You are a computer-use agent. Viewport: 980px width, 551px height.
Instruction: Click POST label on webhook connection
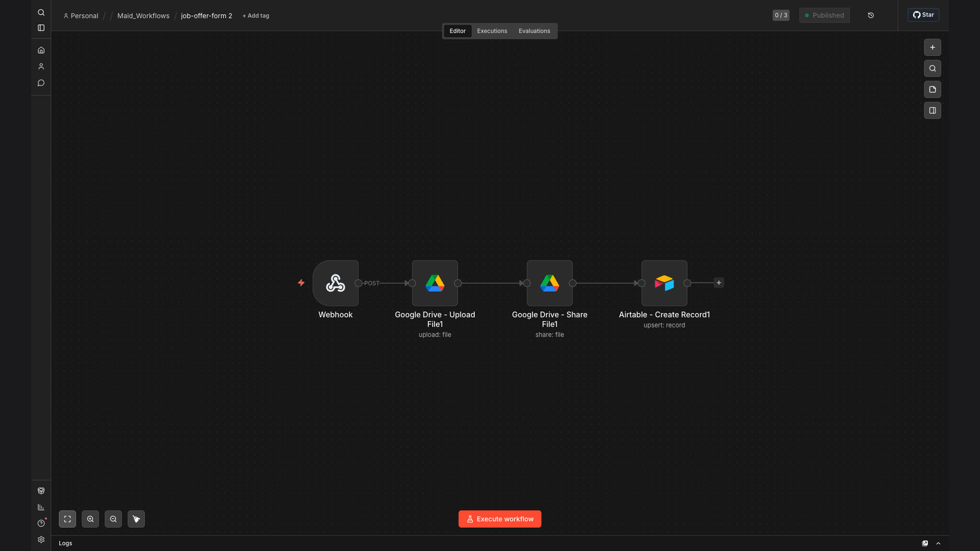[372, 283]
